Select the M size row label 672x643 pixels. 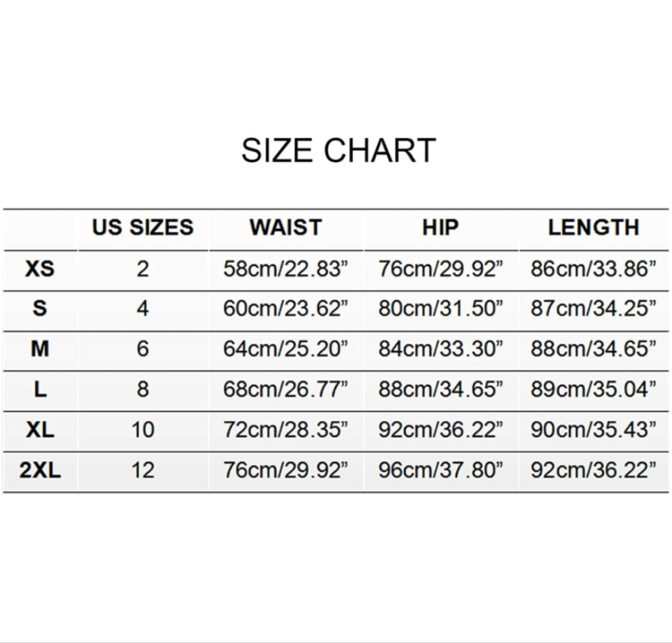click(x=40, y=349)
